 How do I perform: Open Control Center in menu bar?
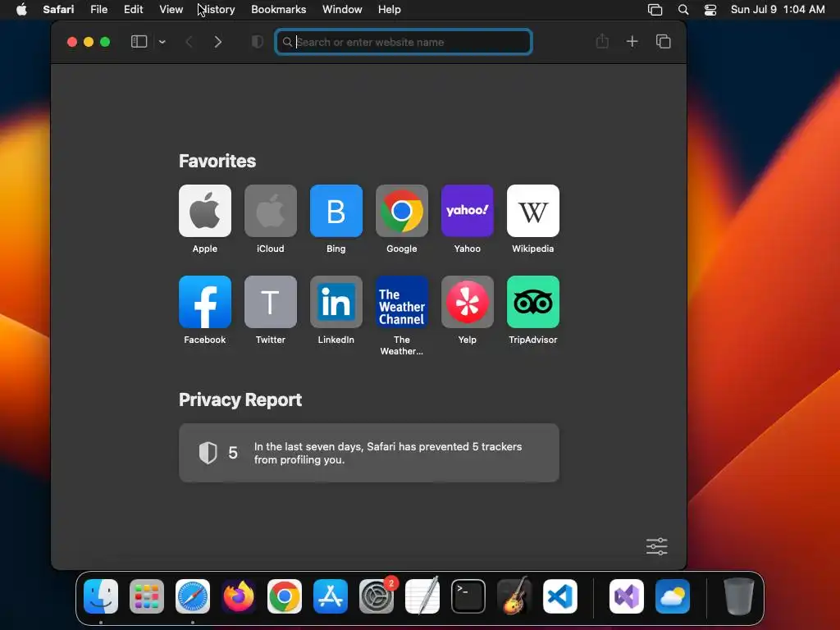(x=710, y=10)
